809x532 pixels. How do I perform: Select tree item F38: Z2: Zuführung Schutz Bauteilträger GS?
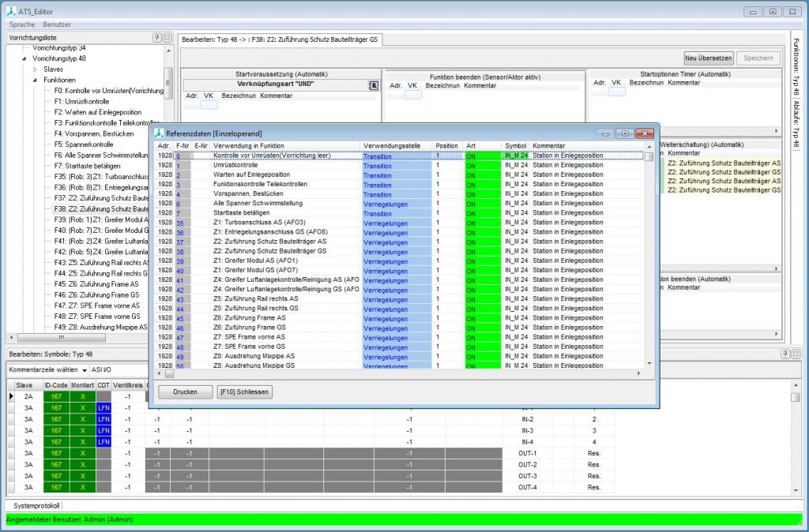(95, 209)
